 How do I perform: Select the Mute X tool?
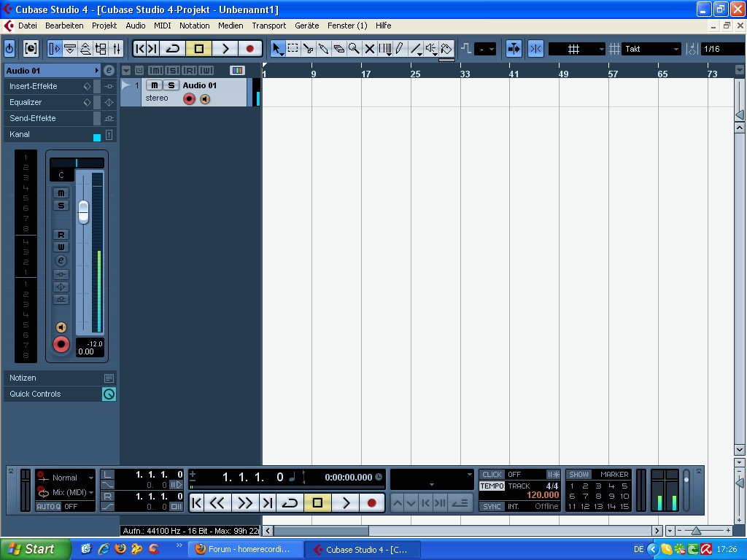tap(369, 49)
